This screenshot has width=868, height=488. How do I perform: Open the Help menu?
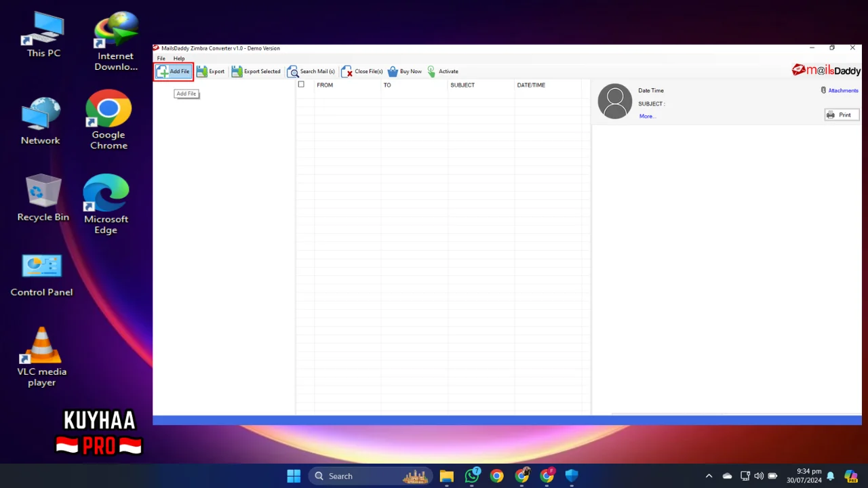tap(179, 58)
